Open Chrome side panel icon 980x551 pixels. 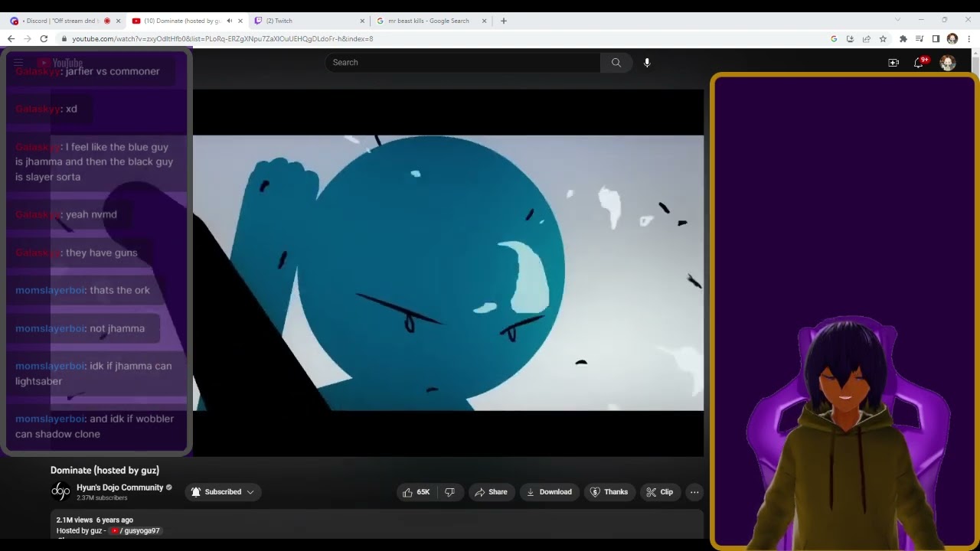tap(936, 38)
